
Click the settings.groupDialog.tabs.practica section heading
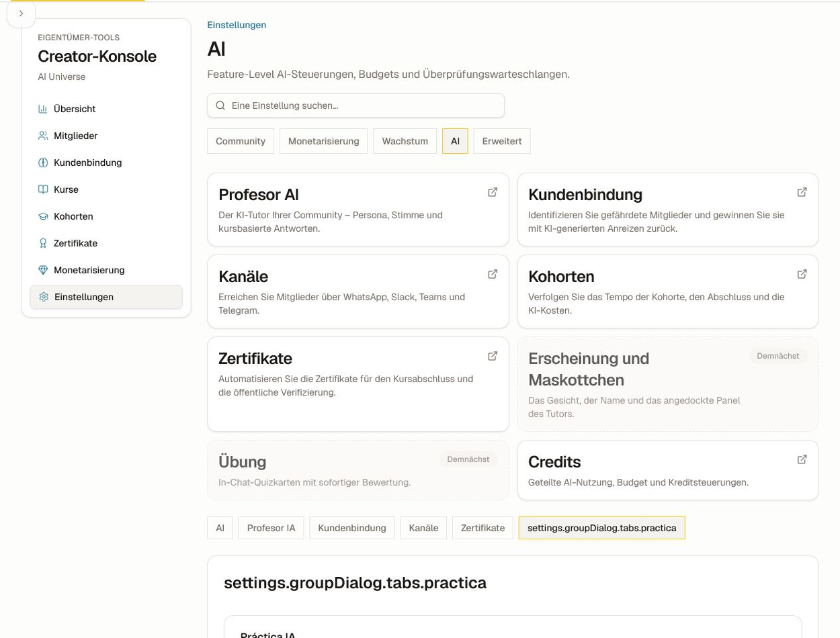355,583
